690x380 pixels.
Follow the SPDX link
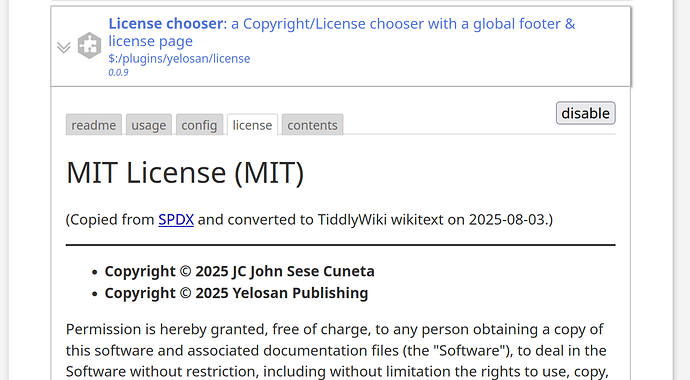point(176,219)
